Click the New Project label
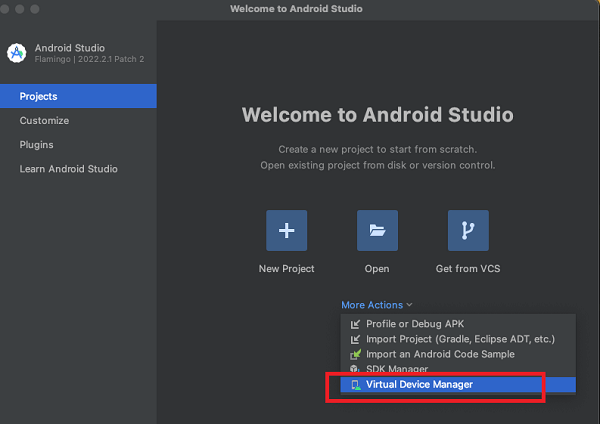 [x=287, y=269]
